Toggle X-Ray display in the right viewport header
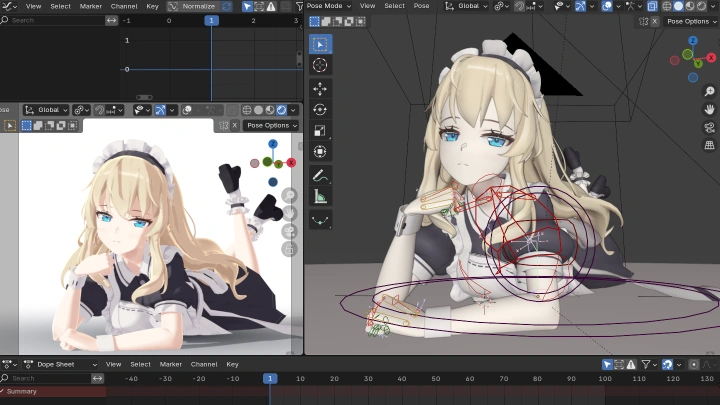720x405 pixels. click(651, 6)
